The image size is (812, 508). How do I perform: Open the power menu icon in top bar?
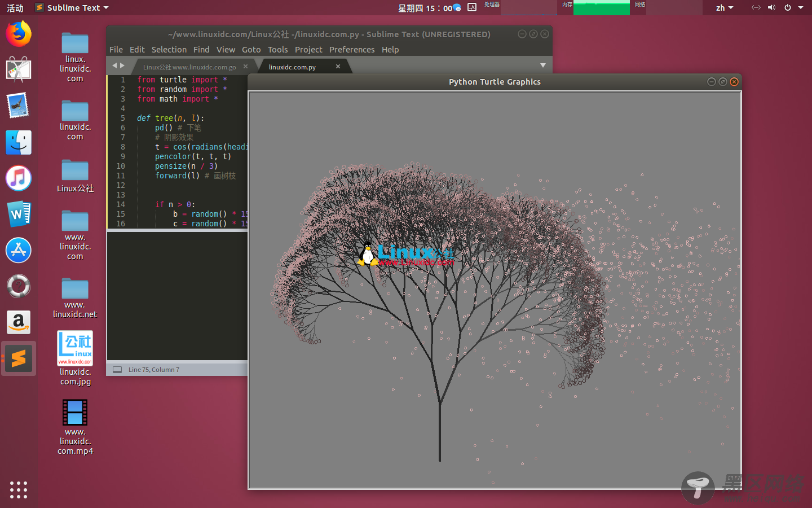click(x=787, y=7)
